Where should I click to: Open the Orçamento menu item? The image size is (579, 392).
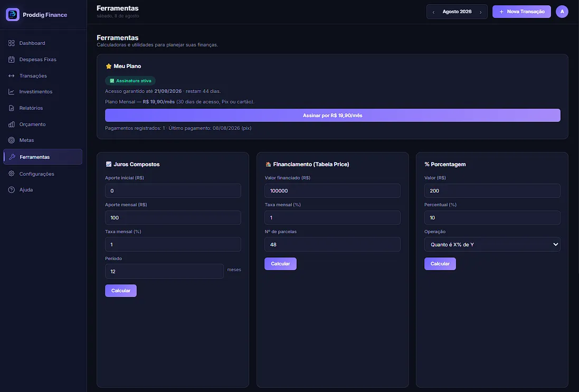(43, 125)
